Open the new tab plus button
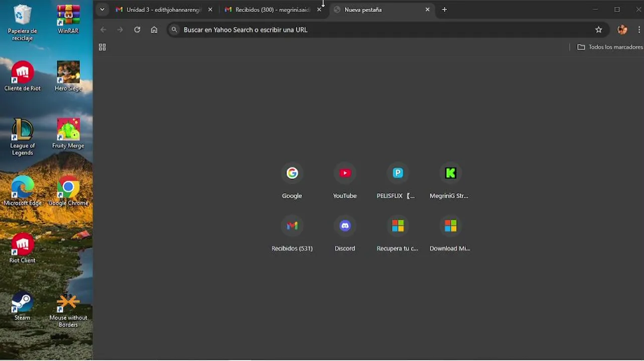The height and width of the screenshot is (361, 644). click(444, 10)
